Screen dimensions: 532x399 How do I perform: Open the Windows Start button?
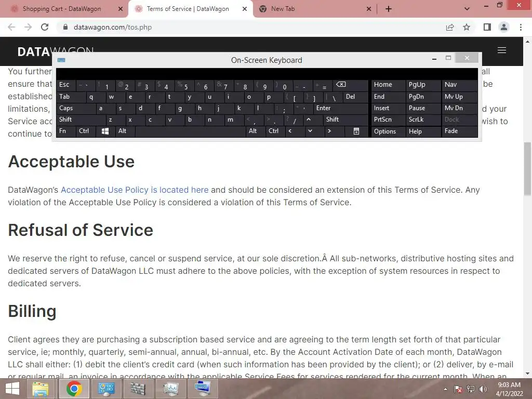click(x=12, y=389)
